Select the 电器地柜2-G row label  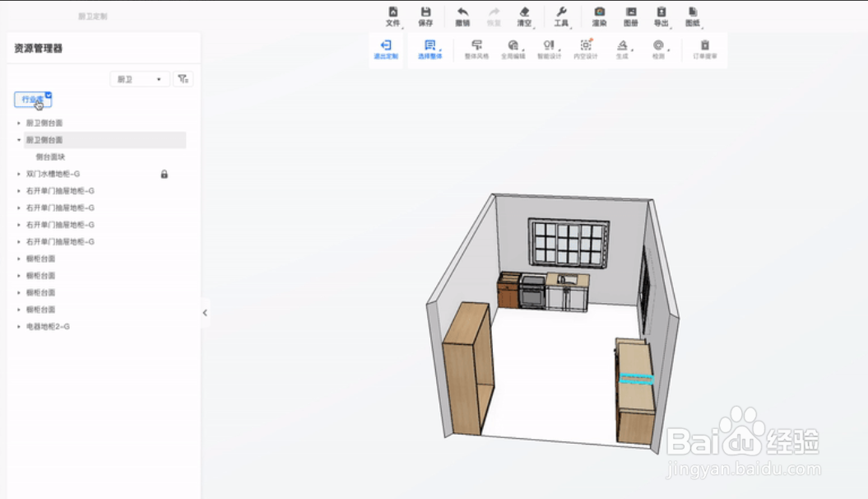click(x=49, y=327)
